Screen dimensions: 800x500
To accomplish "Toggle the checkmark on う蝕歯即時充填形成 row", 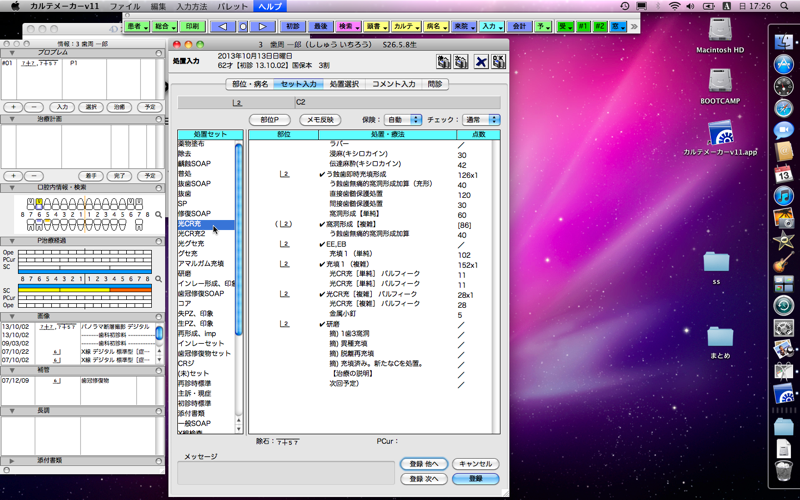I will coord(322,175).
